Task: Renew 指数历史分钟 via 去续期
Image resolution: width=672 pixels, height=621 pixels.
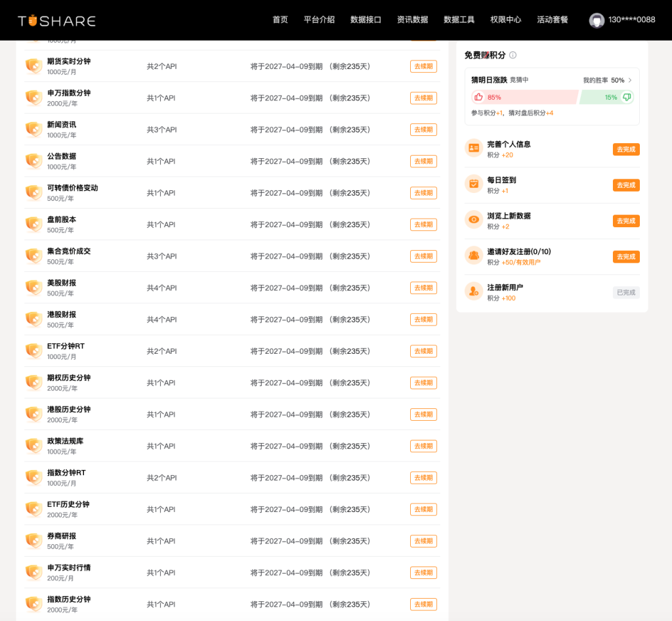Action: (423, 605)
